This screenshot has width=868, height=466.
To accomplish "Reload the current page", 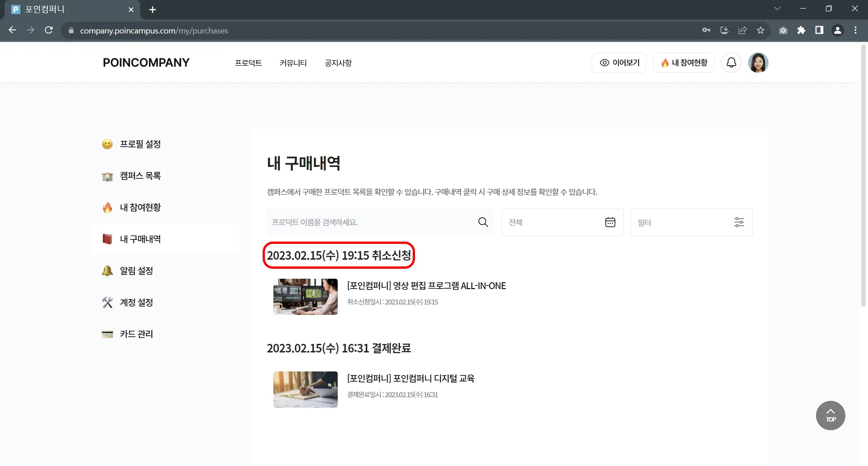I will pos(49,30).
